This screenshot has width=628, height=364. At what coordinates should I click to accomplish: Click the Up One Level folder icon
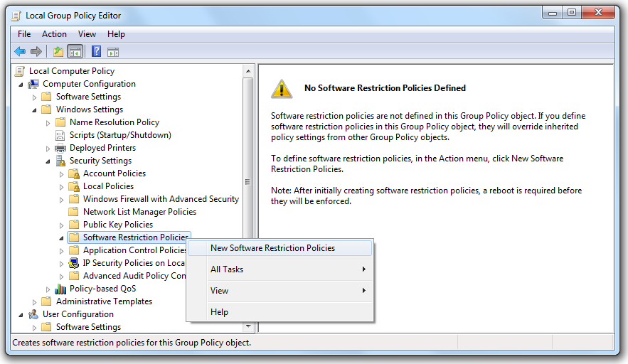click(58, 52)
